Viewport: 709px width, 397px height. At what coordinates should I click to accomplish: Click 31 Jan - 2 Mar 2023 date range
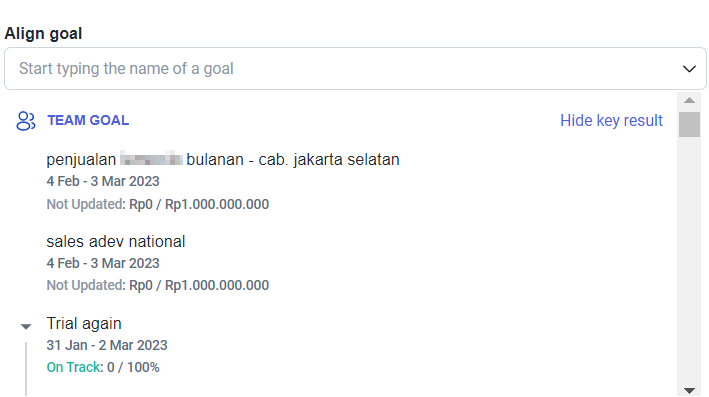[x=107, y=345]
